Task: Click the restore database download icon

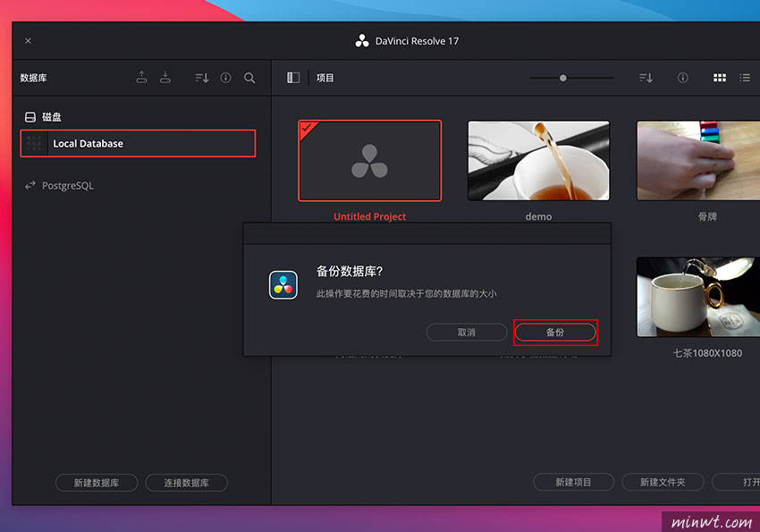Action: click(165, 78)
